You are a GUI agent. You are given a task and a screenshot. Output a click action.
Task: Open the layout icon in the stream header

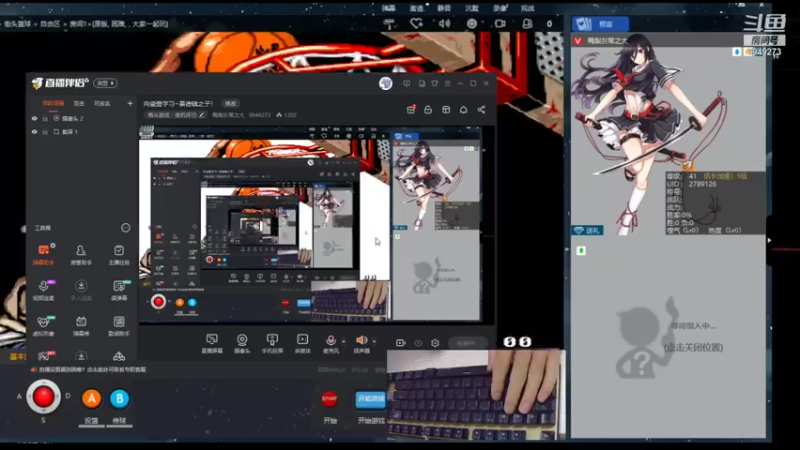click(x=446, y=110)
